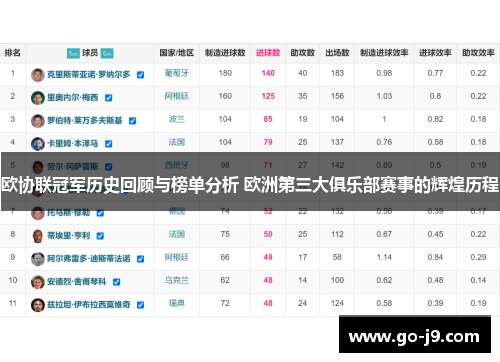Sort by 出场数 column header
The image size is (500, 362).
pyautogui.click(x=337, y=53)
